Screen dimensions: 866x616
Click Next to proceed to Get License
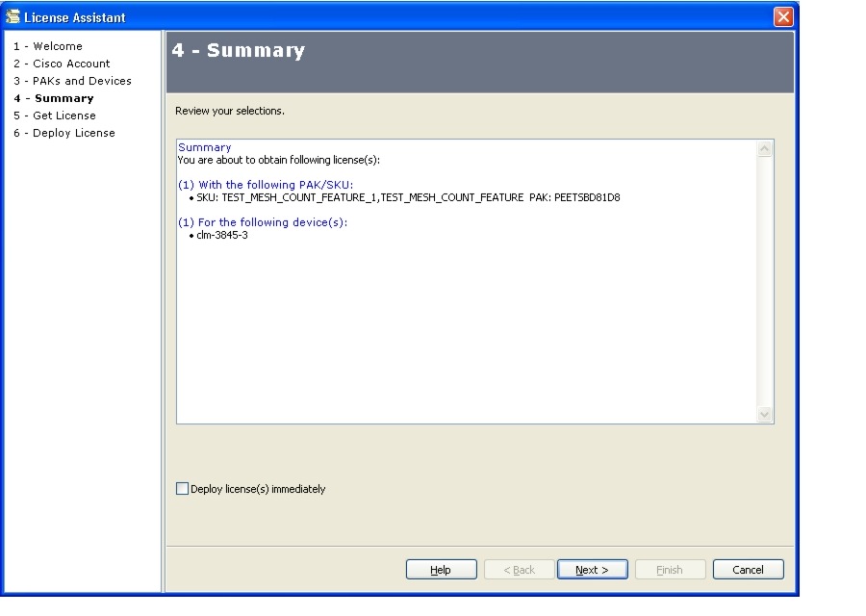coord(592,569)
